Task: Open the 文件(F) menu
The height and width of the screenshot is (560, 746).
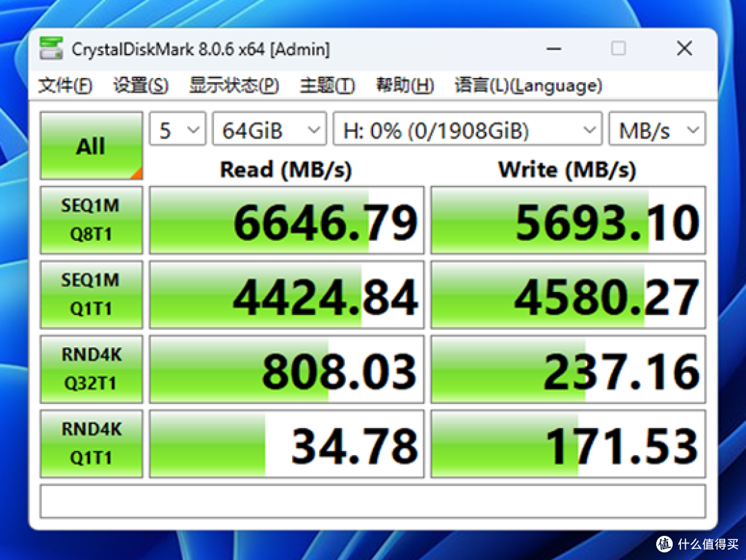Action: 65,86
